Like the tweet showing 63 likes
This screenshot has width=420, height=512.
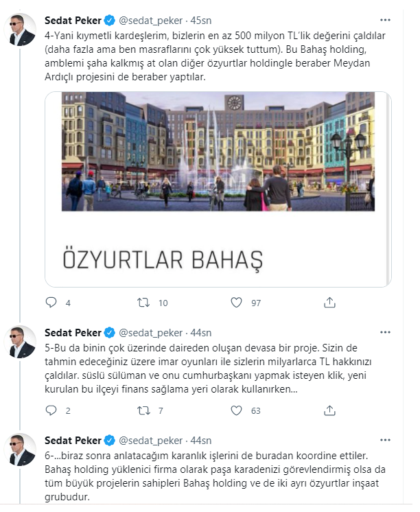tap(237, 410)
